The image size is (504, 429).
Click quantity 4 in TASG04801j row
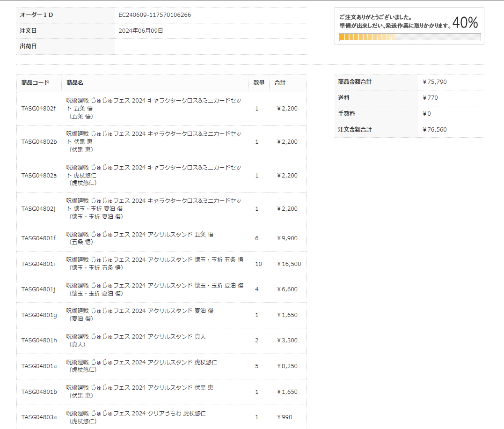(256, 289)
